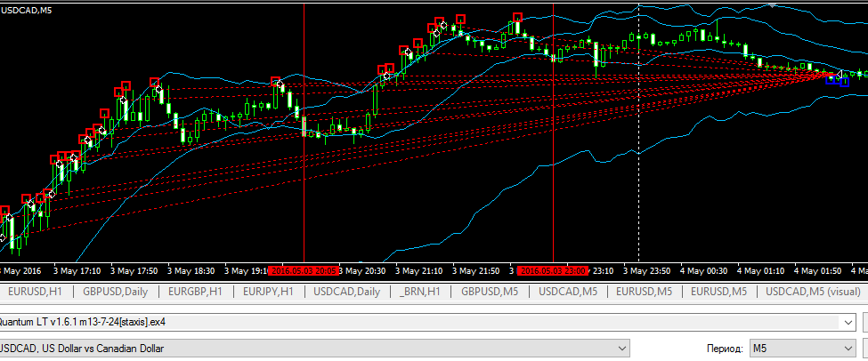The image size is (868, 361).
Task: Switch to the GBPUSD,M5 chart tab
Action: [x=490, y=292]
